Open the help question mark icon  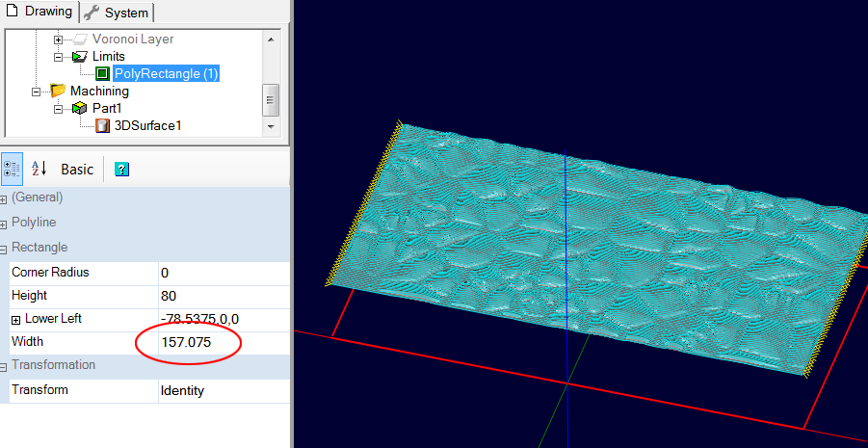[x=121, y=170]
